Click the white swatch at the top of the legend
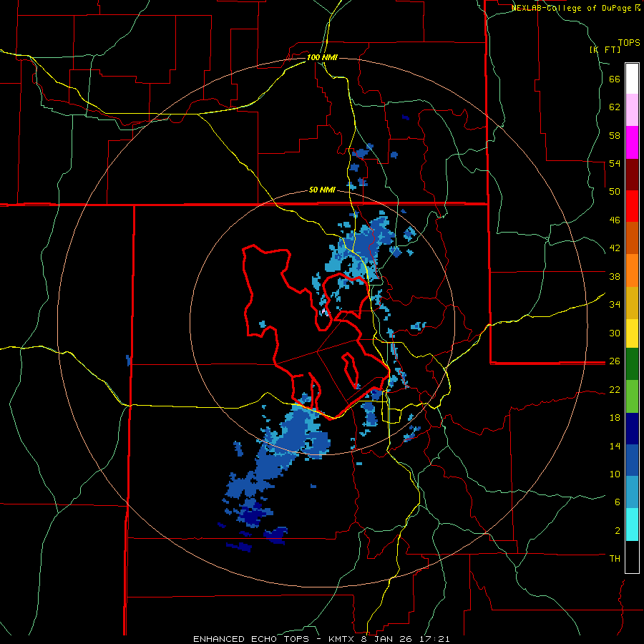The width and height of the screenshot is (644, 644). [x=632, y=79]
